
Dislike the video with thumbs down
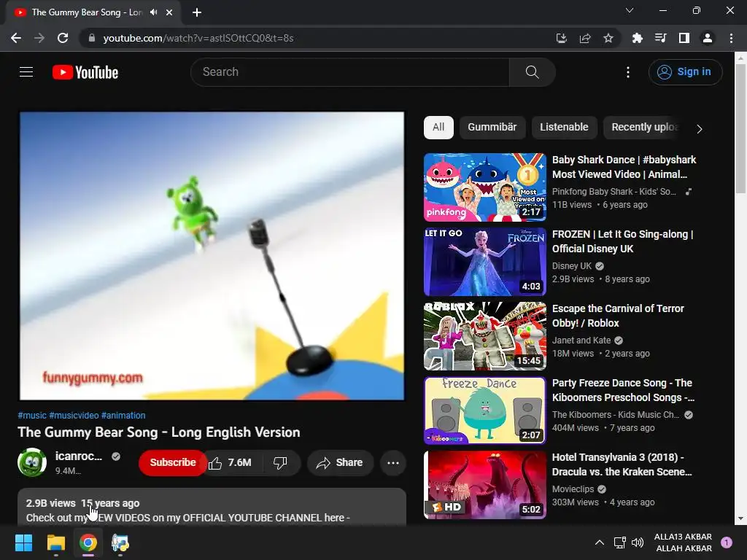[280, 462]
